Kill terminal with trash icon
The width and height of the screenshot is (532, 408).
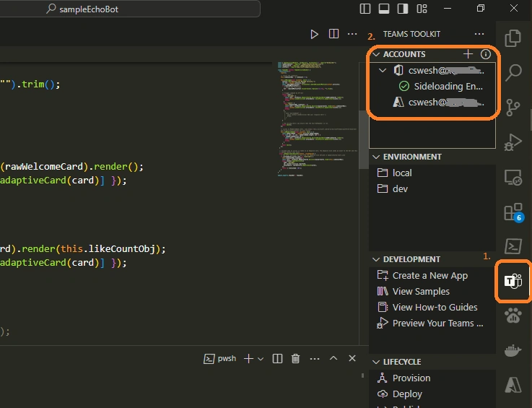[295, 358]
